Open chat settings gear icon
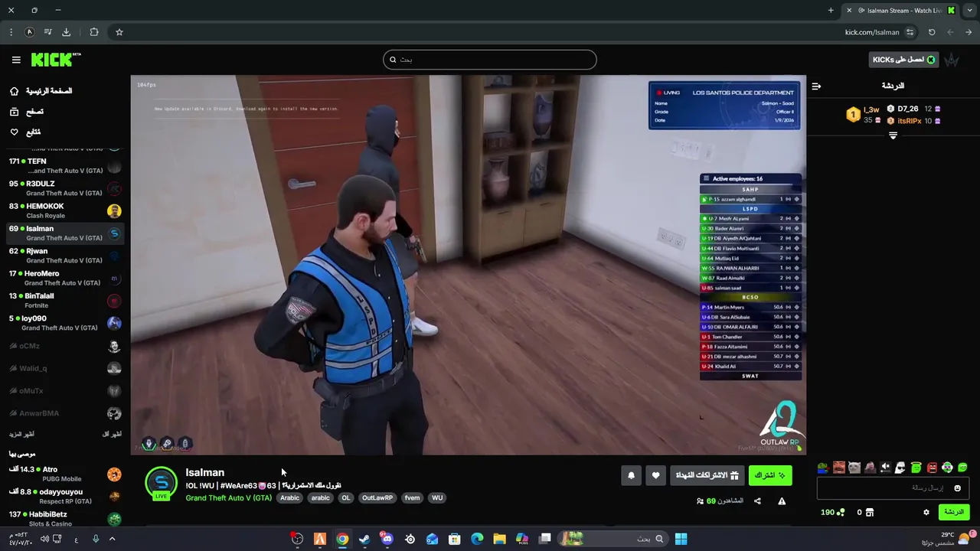 [926, 512]
